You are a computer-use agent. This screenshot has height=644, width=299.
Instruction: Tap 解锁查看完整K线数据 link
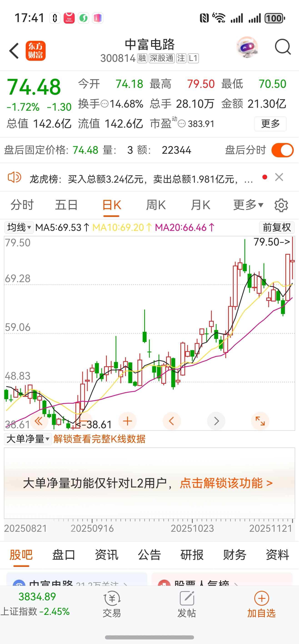tap(100, 439)
